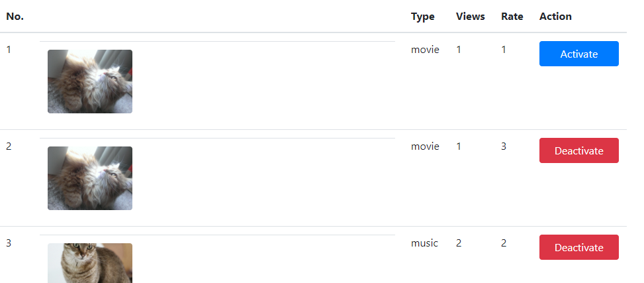Click the views value 2 in row 3
Image resolution: width=644 pixels, height=283 pixels.
click(459, 243)
